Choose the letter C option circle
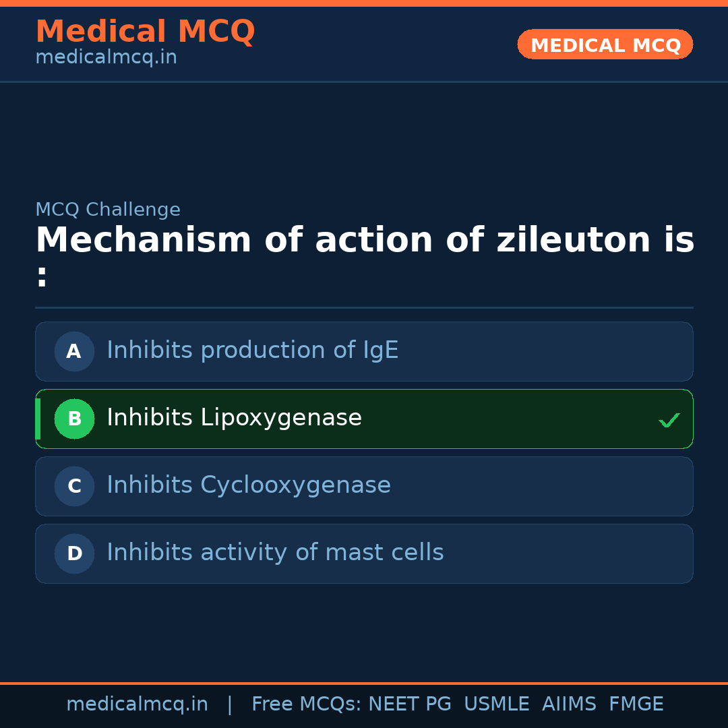Screen dimensions: 728x728 tap(74, 486)
